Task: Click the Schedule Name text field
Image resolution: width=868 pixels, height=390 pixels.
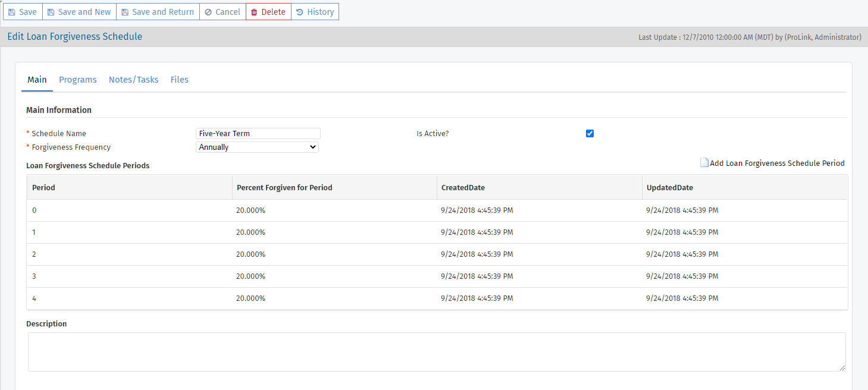Action: 258,134
